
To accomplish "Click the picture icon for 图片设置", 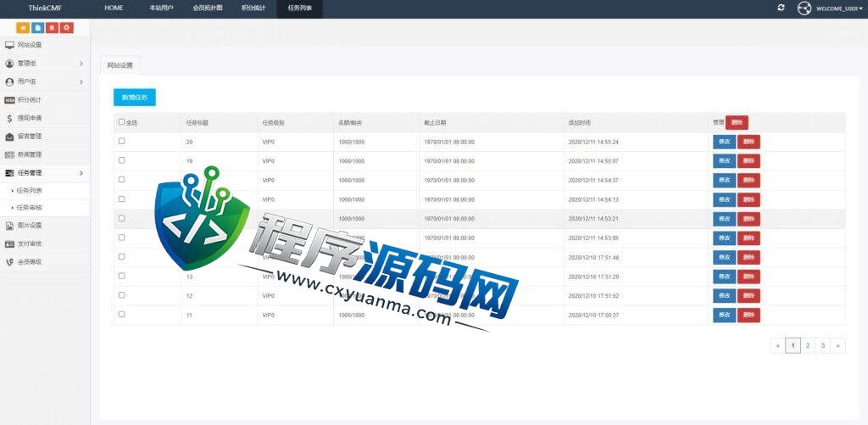I will [9, 226].
